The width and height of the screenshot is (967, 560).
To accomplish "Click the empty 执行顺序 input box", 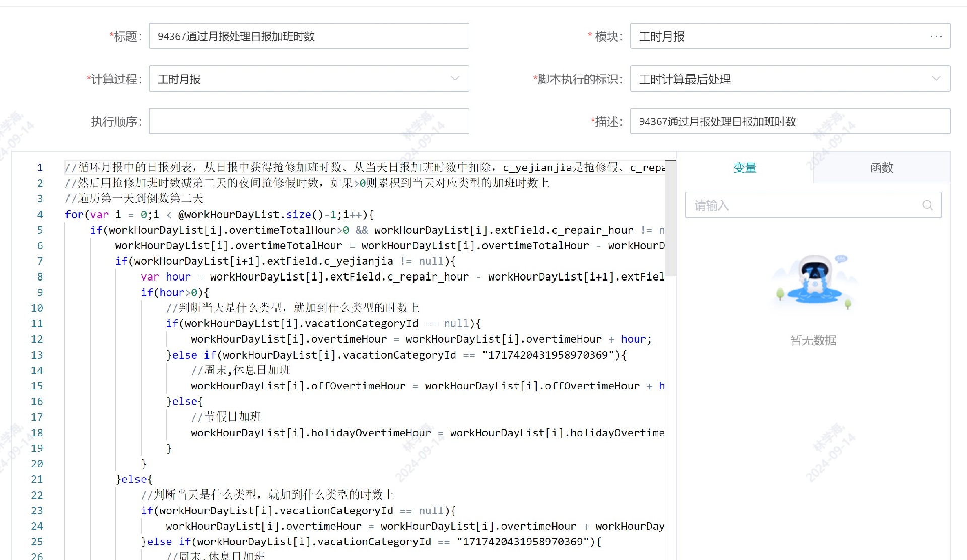I will click(309, 121).
